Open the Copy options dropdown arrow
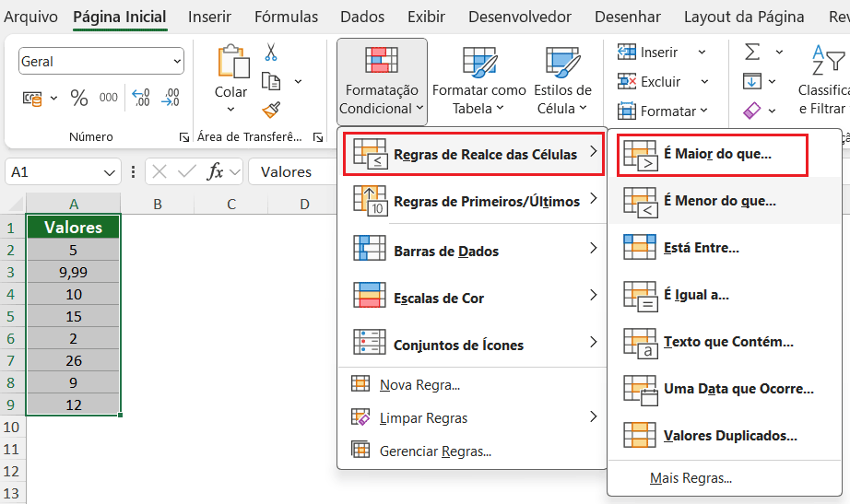The height and width of the screenshot is (504, 850). pos(298,81)
